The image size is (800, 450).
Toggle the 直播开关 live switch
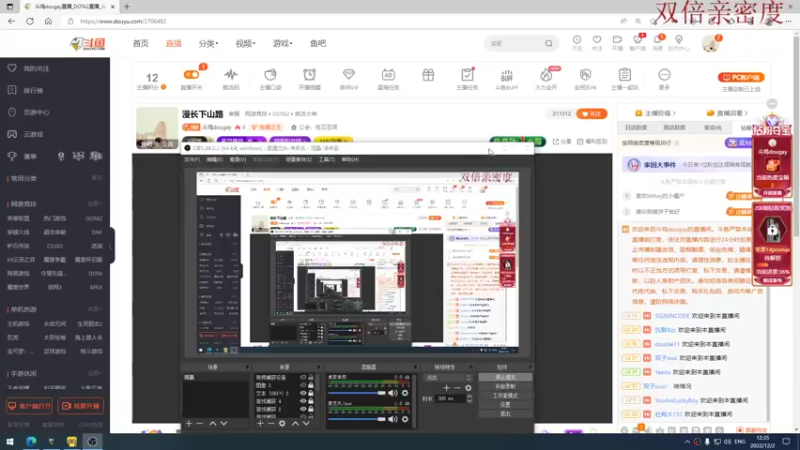pos(191,75)
